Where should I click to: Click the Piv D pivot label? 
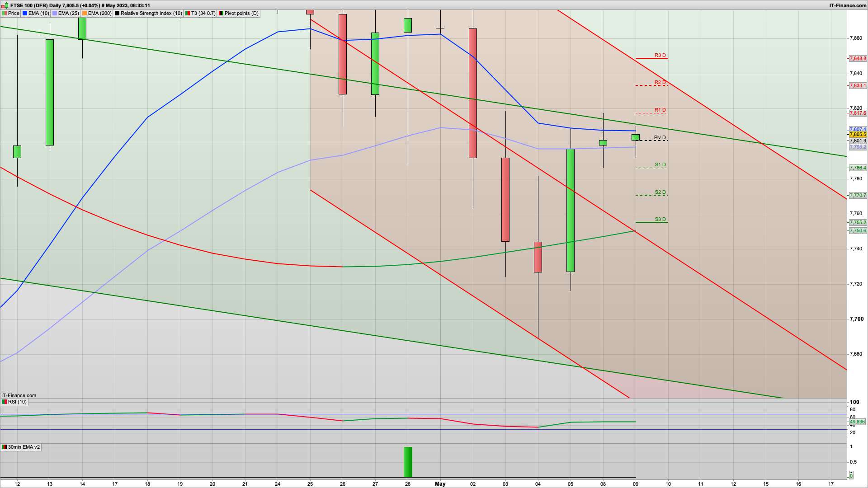pos(660,137)
